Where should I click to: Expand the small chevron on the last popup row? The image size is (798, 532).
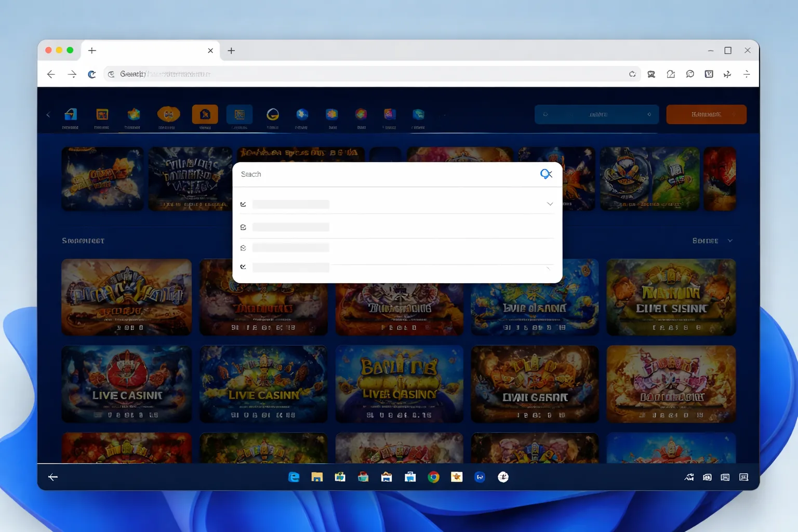pos(548,268)
